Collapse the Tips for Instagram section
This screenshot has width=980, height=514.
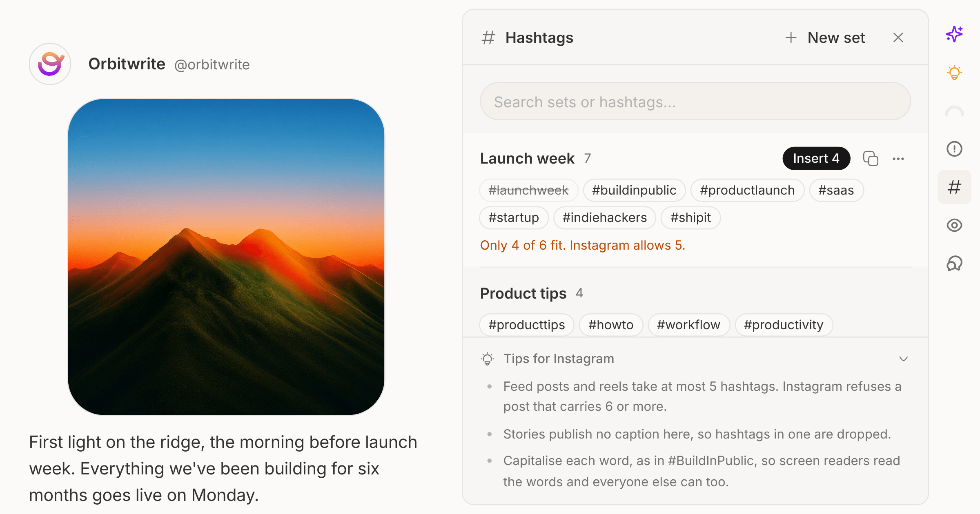click(904, 359)
